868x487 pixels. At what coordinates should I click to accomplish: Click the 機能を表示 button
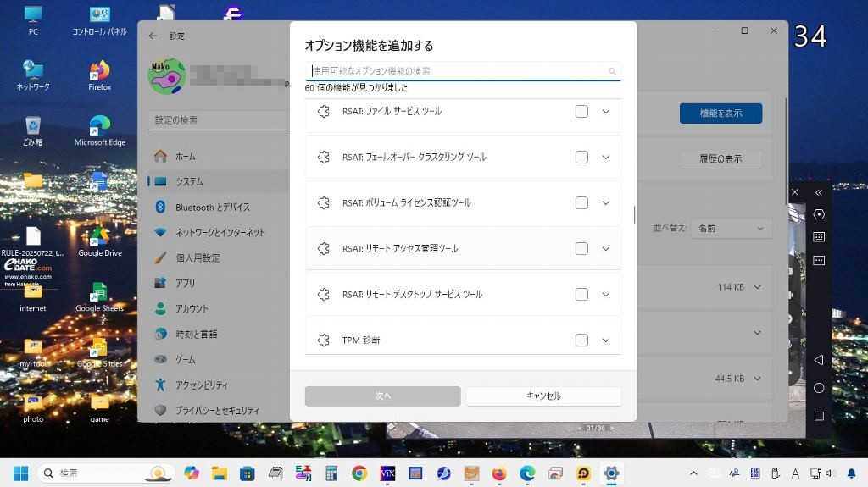721,113
